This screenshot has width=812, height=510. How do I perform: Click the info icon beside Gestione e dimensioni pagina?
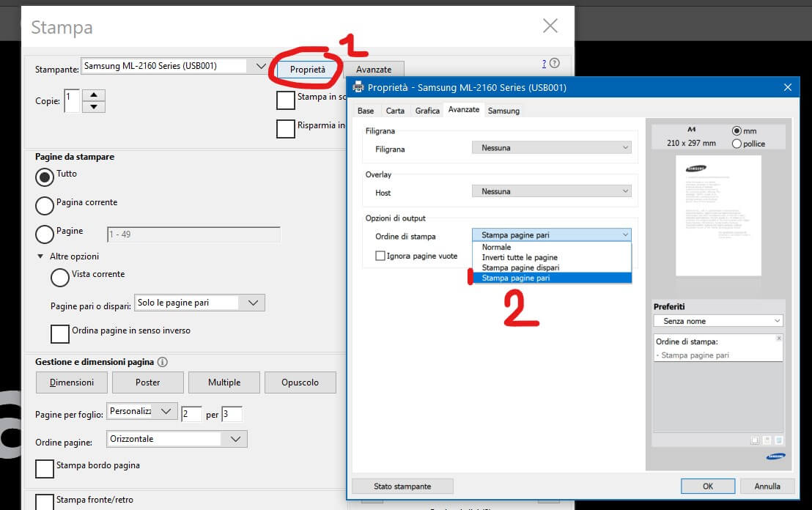click(x=163, y=362)
